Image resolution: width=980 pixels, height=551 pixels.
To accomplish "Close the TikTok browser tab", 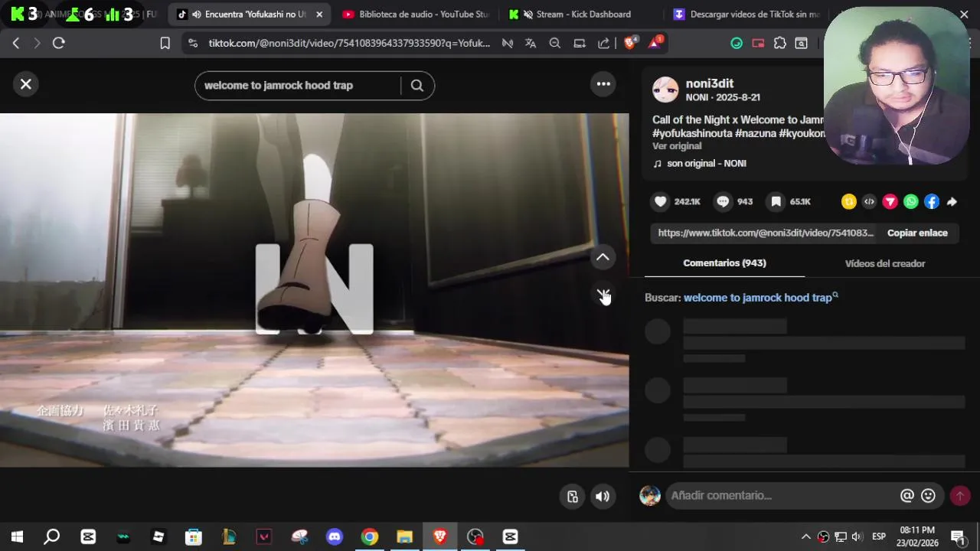I will (x=319, y=15).
